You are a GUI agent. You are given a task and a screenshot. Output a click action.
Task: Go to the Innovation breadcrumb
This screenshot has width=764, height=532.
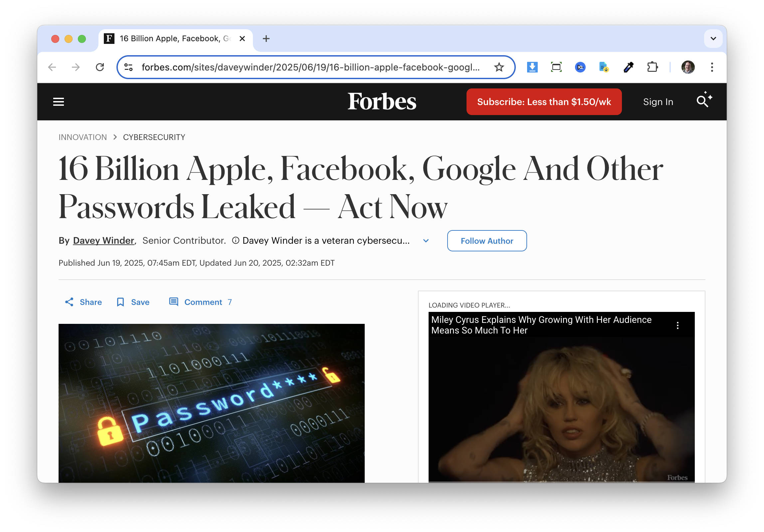point(83,137)
